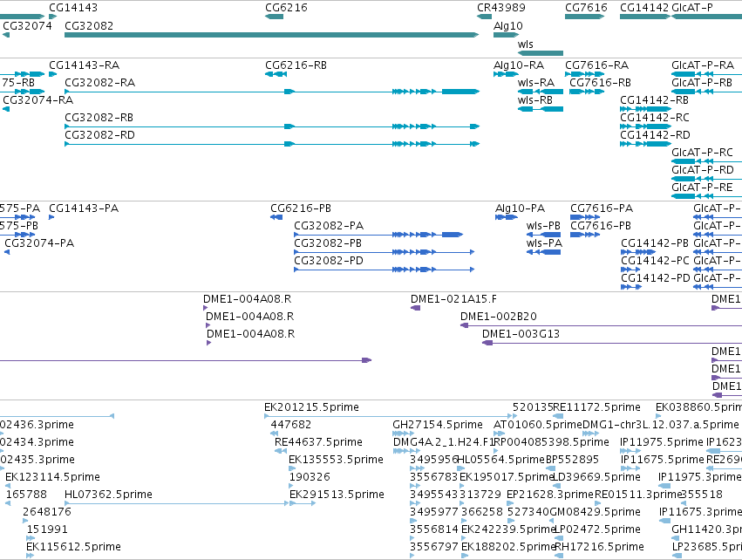Screen dimensions: 742x560
Task: Click the CG32074 gene label
Action: (x=27, y=26)
